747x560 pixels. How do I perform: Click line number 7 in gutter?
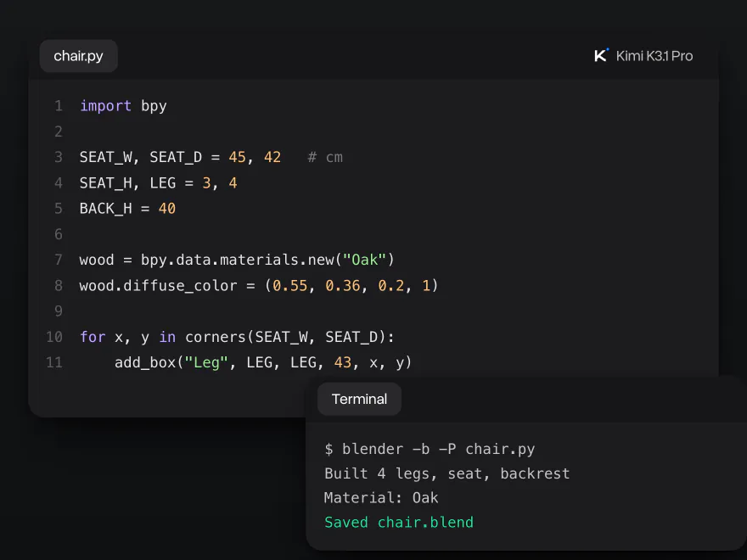[x=59, y=260]
